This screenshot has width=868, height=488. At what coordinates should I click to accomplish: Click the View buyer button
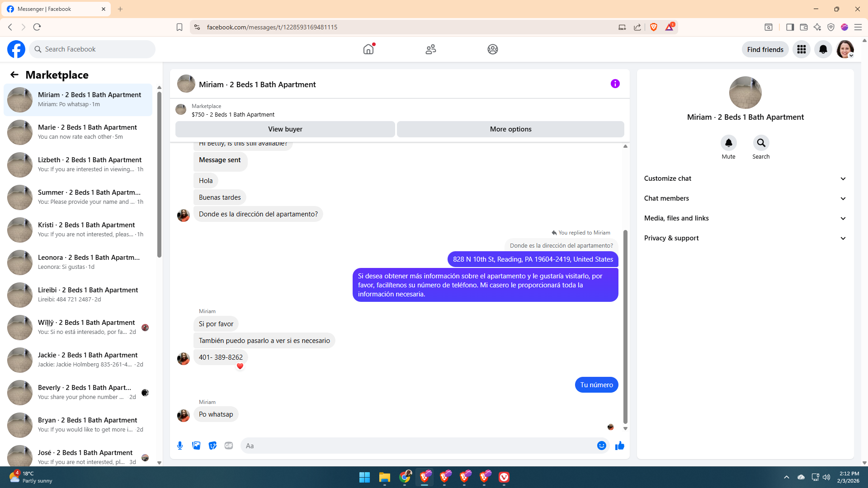tap(285, 129)
